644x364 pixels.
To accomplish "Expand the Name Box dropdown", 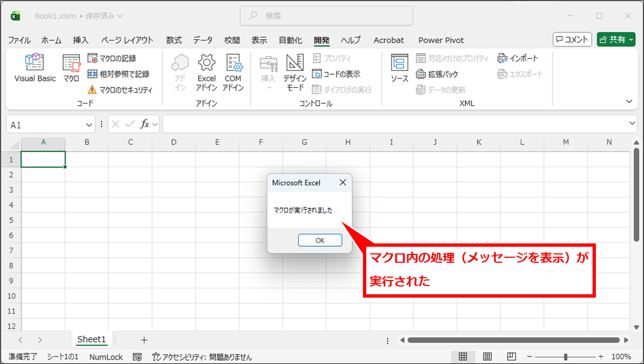I will (89, 124).
